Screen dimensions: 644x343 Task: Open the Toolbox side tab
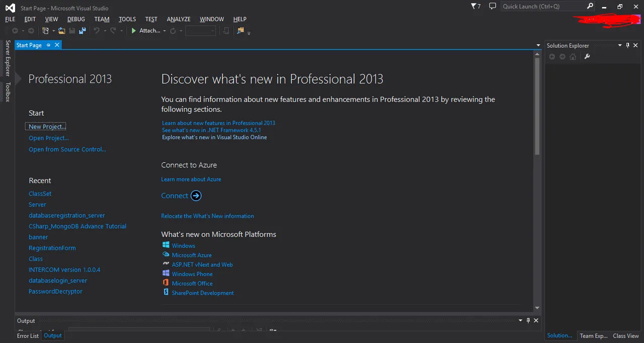(x=8, y=92)
